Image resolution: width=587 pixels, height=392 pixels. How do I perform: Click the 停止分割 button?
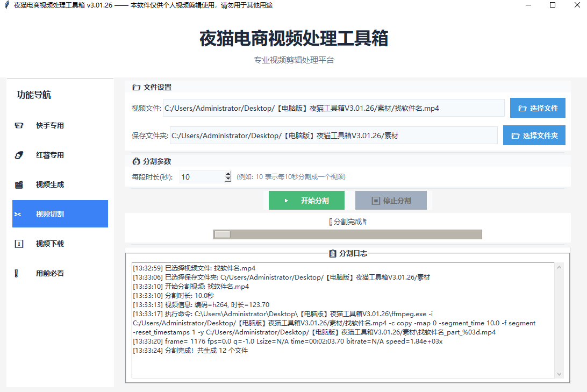click(x=391, y=200)
